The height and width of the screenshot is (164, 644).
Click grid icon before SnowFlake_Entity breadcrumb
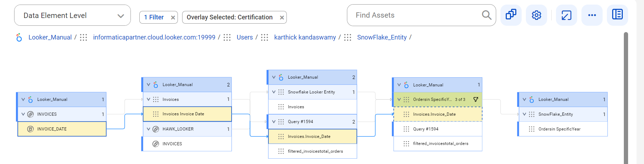click(x=348, y=37)
